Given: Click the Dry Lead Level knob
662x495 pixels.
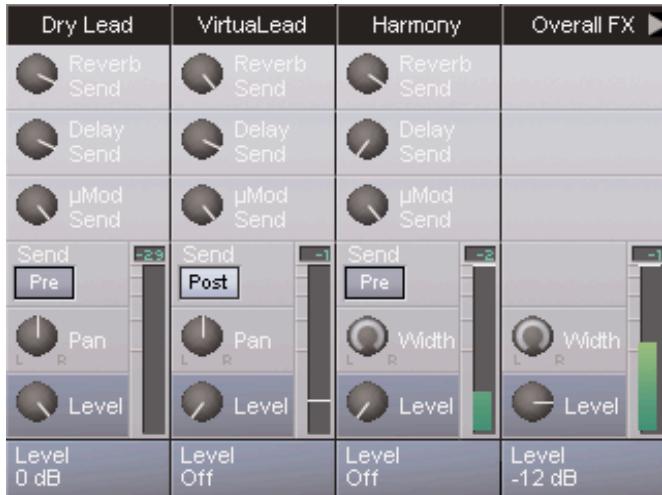Looking at the screenshot, I should [37, 402].
